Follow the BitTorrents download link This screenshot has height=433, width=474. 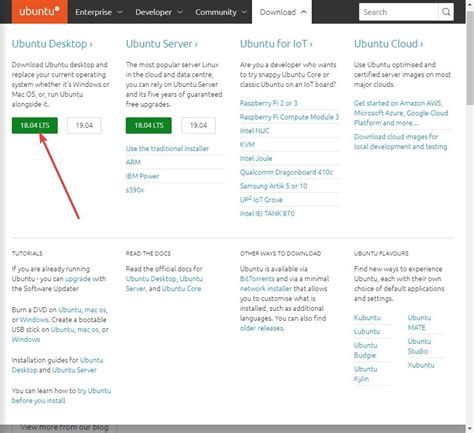point(257,279)
